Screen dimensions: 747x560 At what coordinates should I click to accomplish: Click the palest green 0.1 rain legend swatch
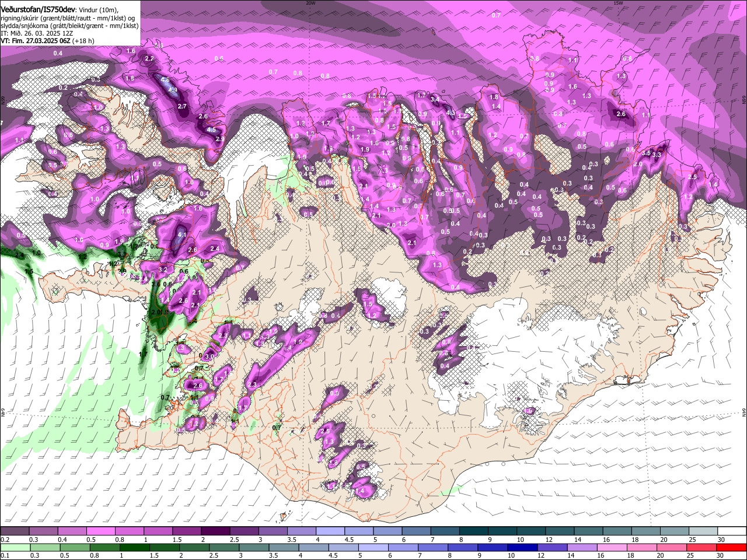[x=15, y=547]
